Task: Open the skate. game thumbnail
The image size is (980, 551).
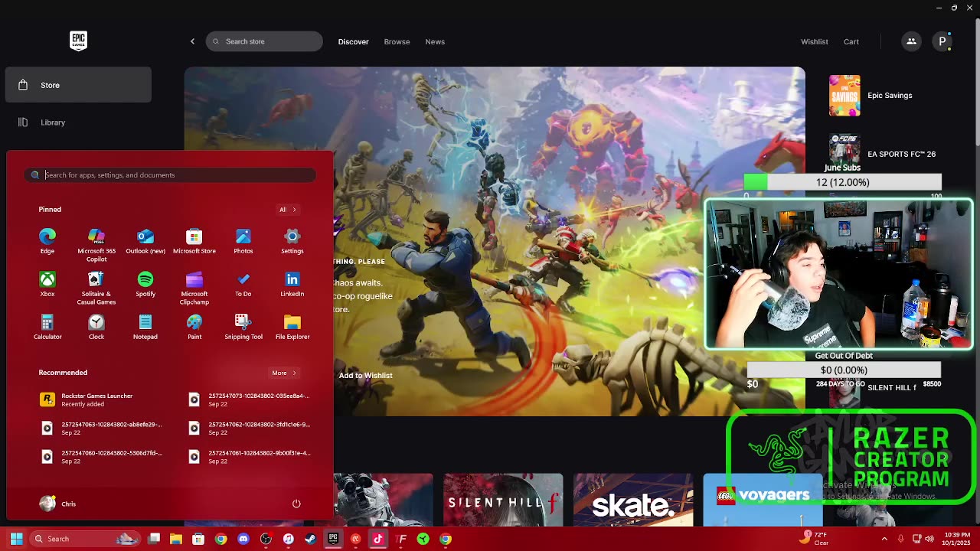Action: [633, 500]
